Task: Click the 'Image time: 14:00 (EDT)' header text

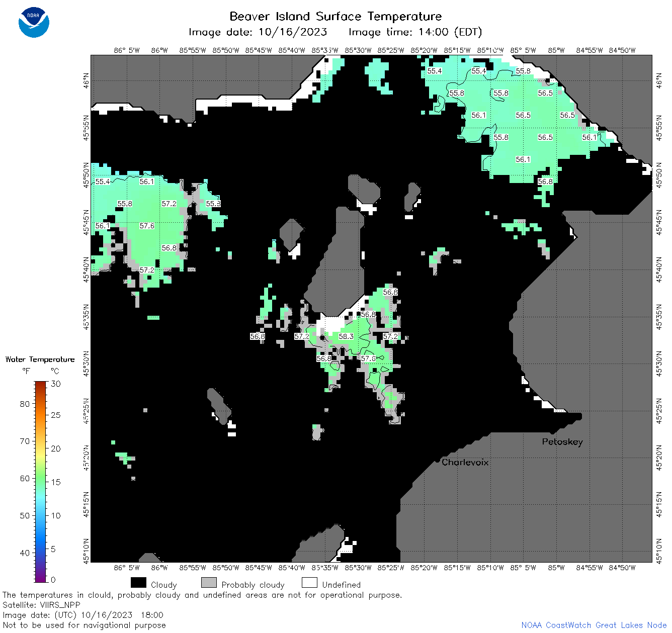Action: click(415, 32)
